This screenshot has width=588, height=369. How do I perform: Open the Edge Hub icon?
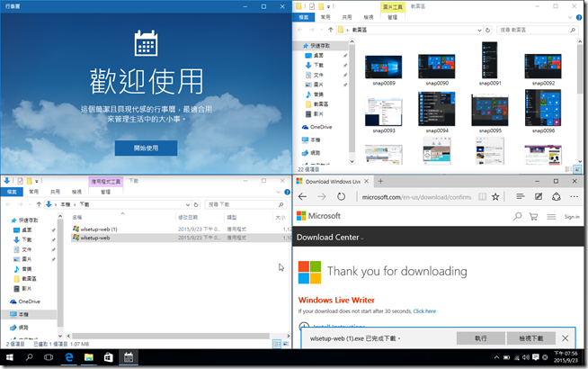click(x=521, y=196)
